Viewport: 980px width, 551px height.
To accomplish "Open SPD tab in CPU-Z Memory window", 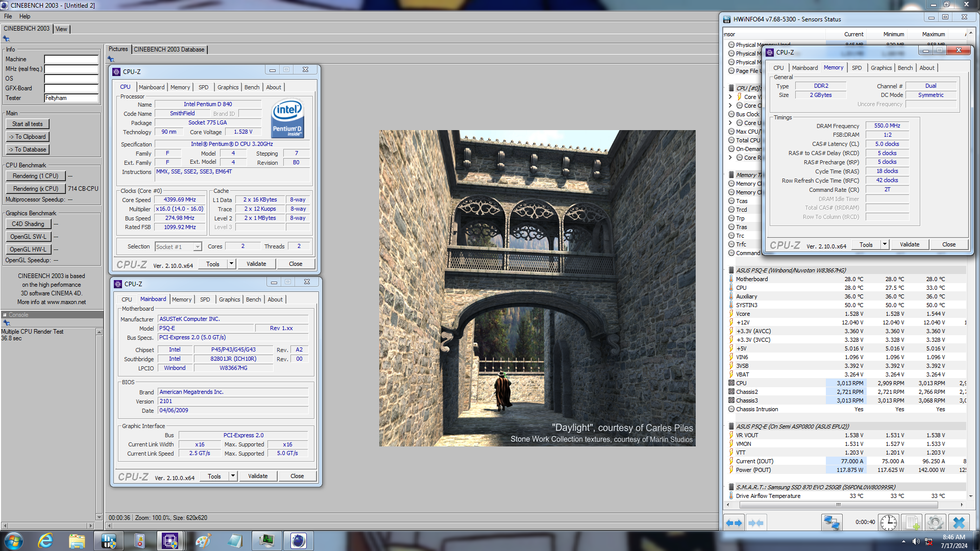I will [x=856, y=68].
